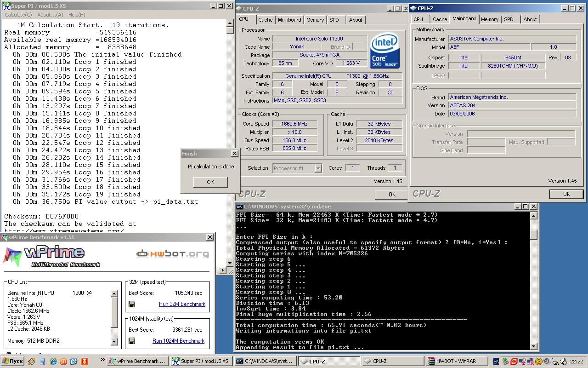Click the left CPU-Z title bar icon
The image size is (588, 368).
pyautogui.click(x=239, y=8)
